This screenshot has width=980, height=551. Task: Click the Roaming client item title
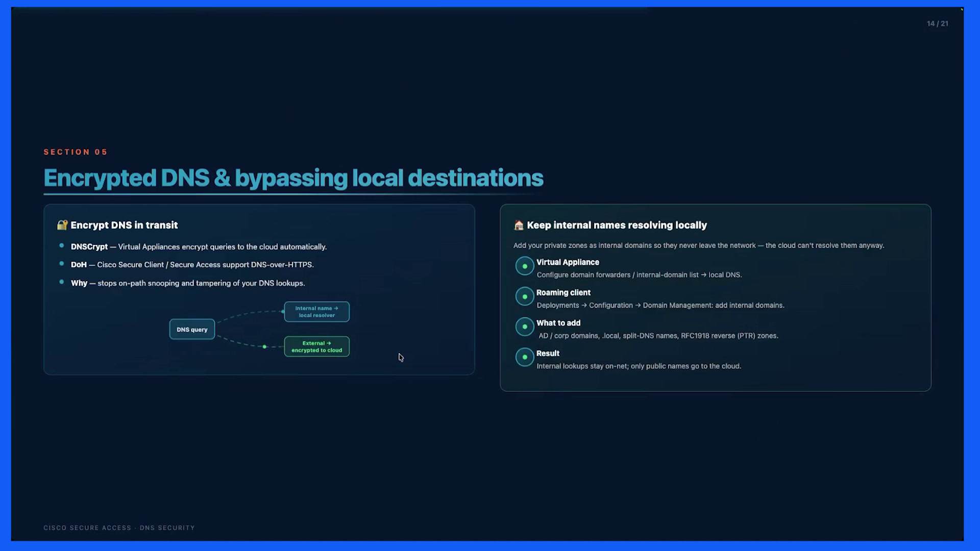click(x=563, y=292)
